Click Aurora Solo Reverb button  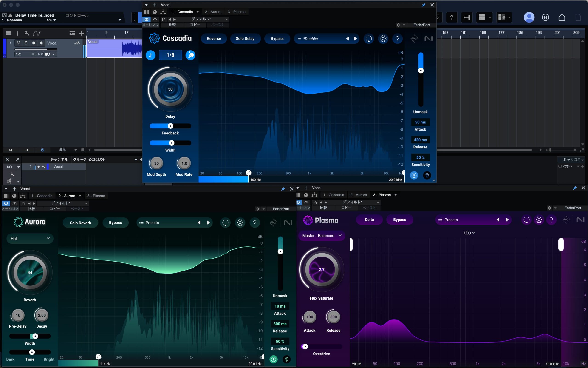[80, 223]
